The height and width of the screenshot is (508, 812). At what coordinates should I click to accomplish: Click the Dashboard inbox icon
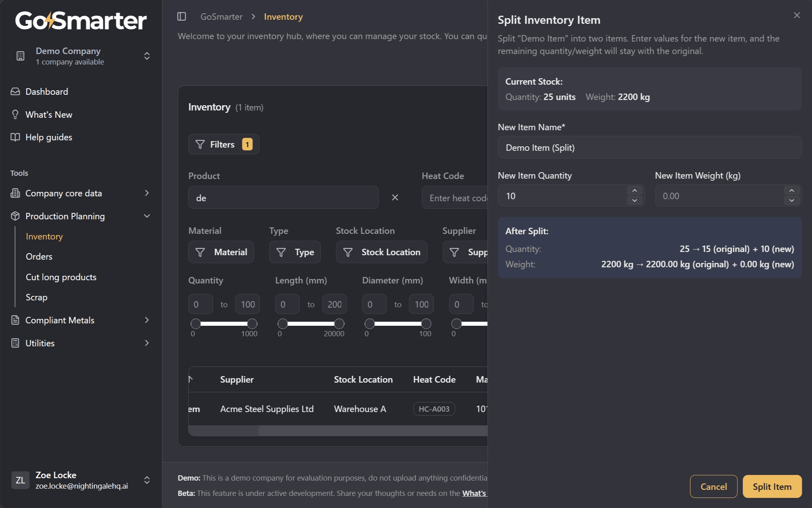15,92
